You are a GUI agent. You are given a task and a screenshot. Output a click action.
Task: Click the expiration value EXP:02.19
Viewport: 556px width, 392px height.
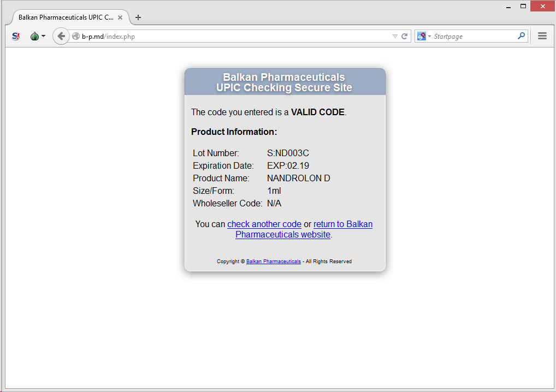[x=288, y=166]
